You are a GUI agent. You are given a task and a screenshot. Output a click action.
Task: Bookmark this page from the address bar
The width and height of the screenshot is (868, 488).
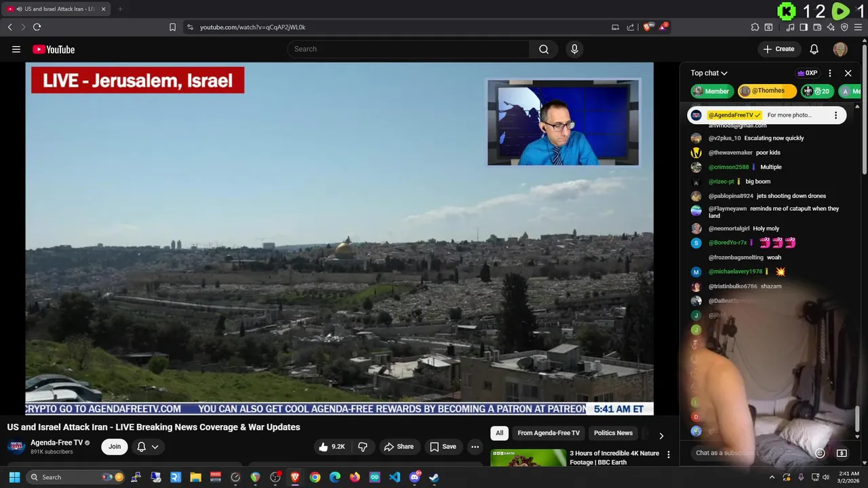172,27
